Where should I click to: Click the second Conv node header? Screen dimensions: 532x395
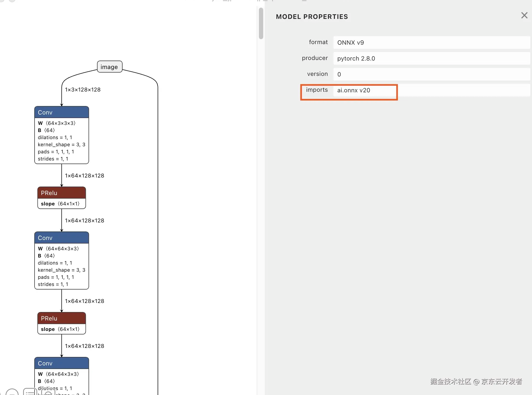[61, 238]
